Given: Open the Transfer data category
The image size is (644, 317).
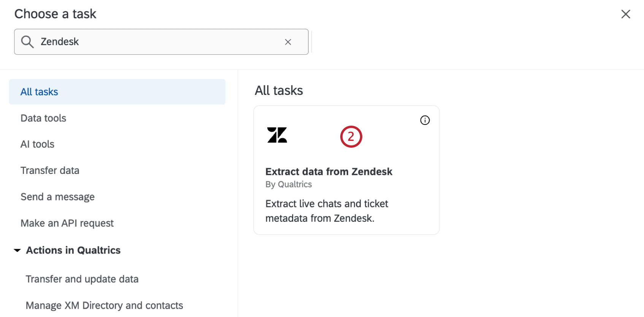Looking at the screenshot, I should [50, 170].
